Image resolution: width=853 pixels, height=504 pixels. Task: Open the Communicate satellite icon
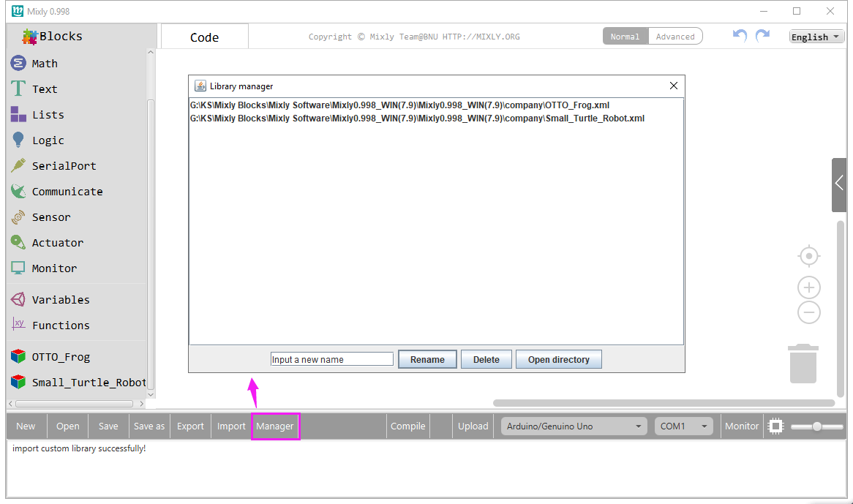18,191
